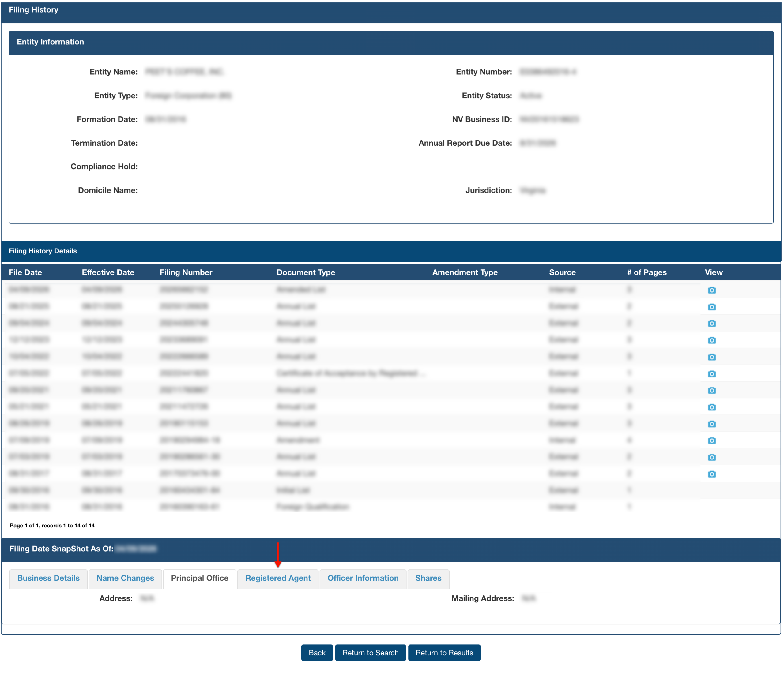Open the Registered Agent tab
Screen dimensions: 784x682
click(x=277, y=578)
